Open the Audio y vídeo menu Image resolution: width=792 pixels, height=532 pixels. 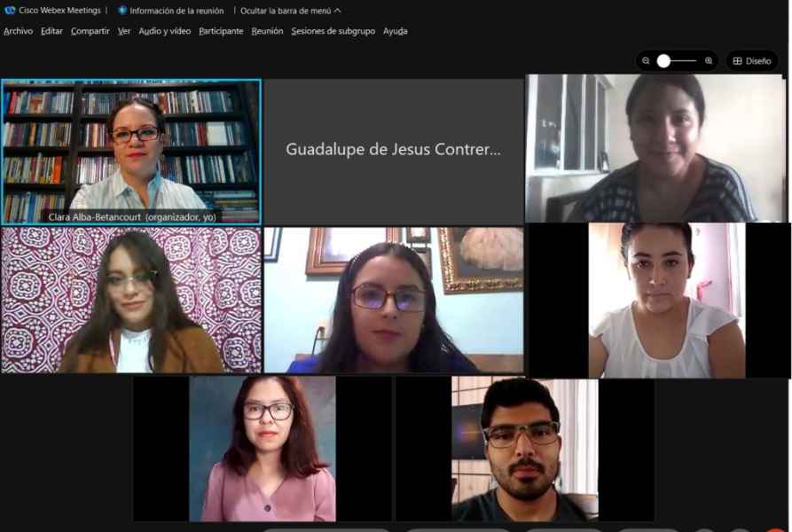[x=165, y=31]
